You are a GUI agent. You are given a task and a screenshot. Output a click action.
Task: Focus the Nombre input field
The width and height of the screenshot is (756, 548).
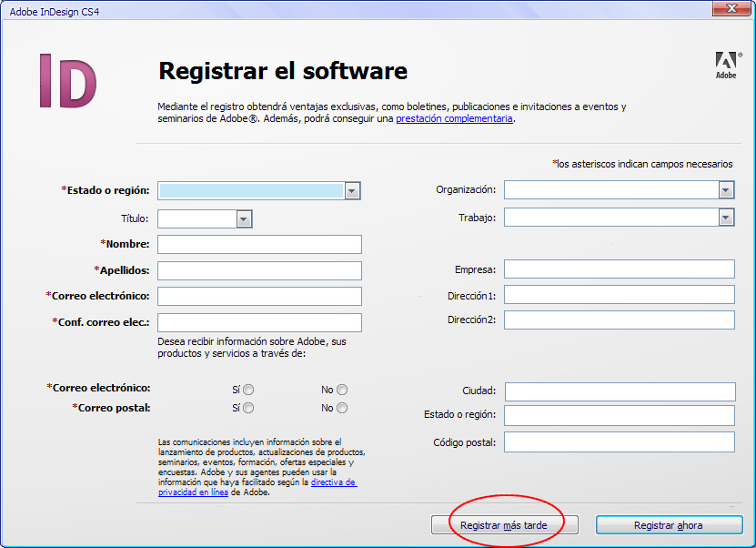pyautogui.click(x=259, y=245)
